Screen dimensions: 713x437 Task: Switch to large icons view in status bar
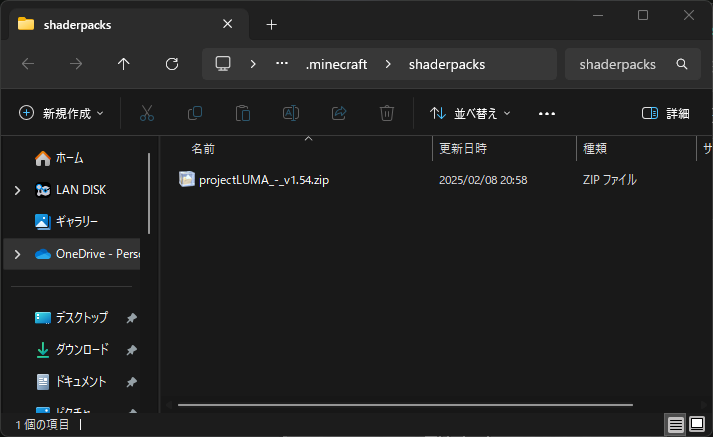(699, 425)
